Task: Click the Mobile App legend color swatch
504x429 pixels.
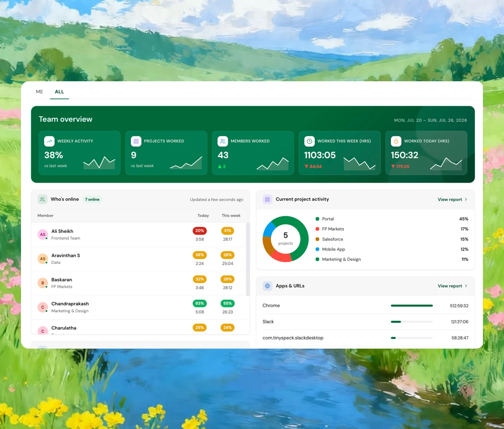Action: tap(317, 249)
